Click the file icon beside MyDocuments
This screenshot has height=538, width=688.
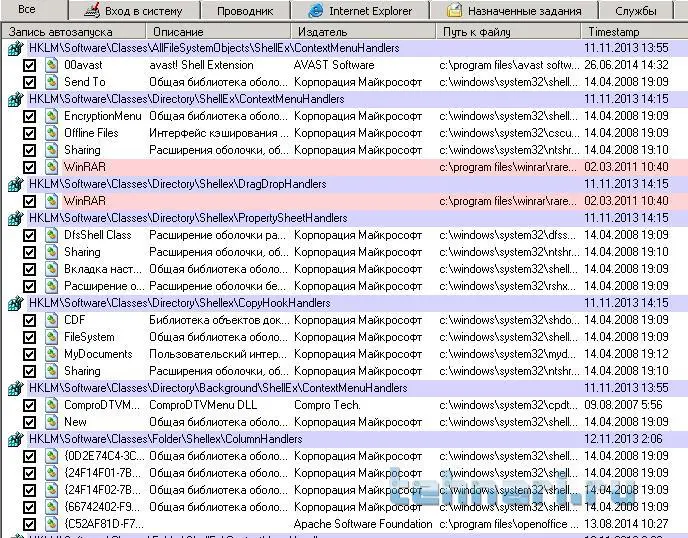coord(51,355)
